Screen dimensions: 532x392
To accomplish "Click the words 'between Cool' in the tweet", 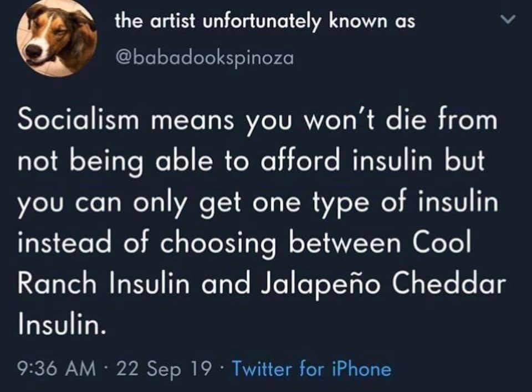I will point(380,242).
